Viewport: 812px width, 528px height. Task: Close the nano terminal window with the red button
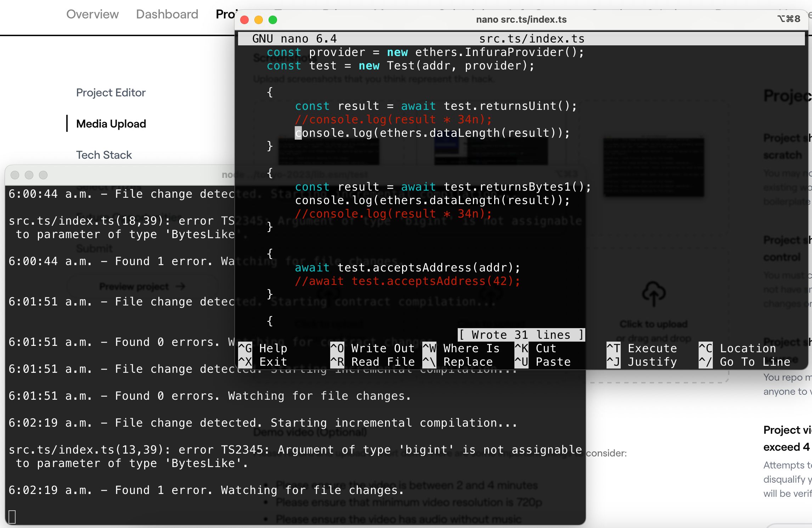[x=244, y=20]
